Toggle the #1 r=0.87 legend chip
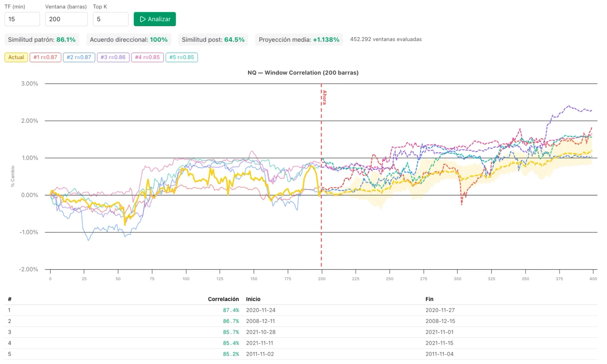The image size is (607, 364). tap(46, 57)
